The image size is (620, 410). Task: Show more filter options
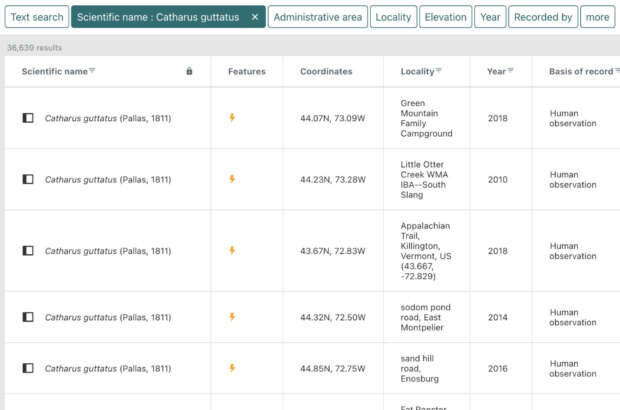pyautogui.click(x=597, y=17)
